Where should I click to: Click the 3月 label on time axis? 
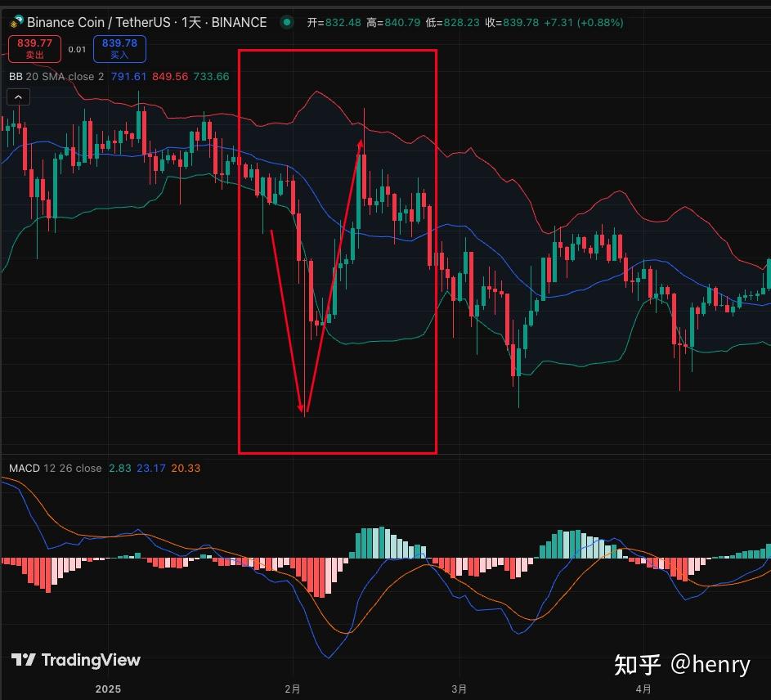(459, 689)
